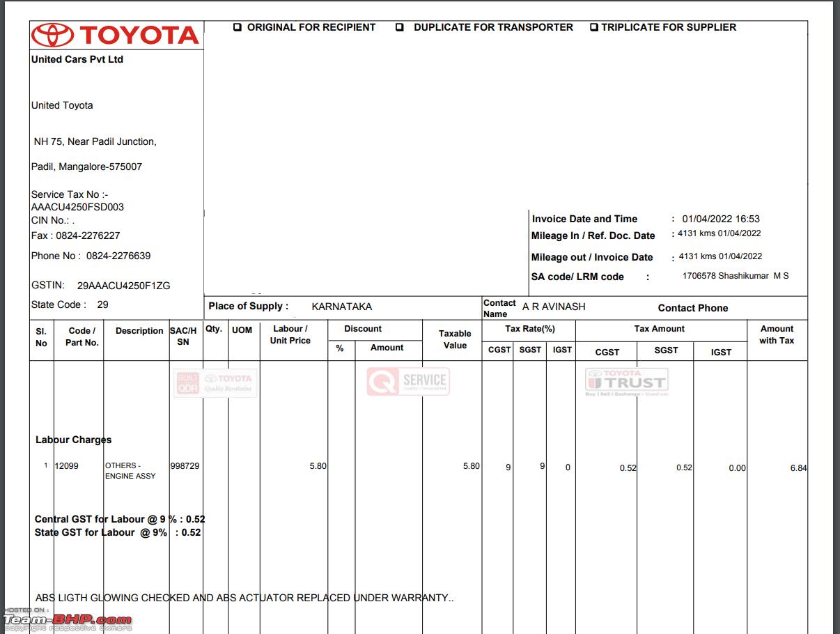
Task: Click the IGST amount 0.00
Action: click(737, 468)
